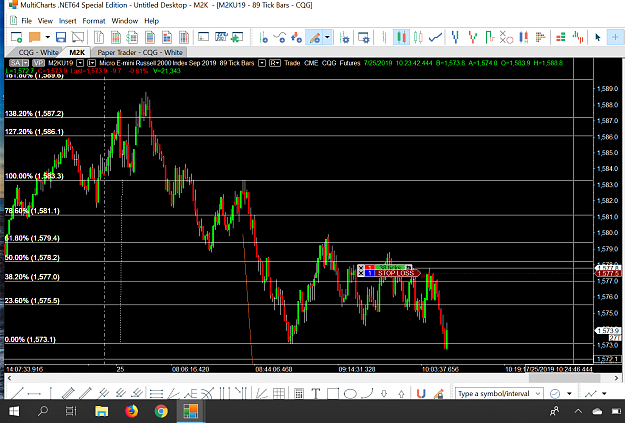Select the Arrow Up drawing tool

pyautogui.click(x=401, y=394)
